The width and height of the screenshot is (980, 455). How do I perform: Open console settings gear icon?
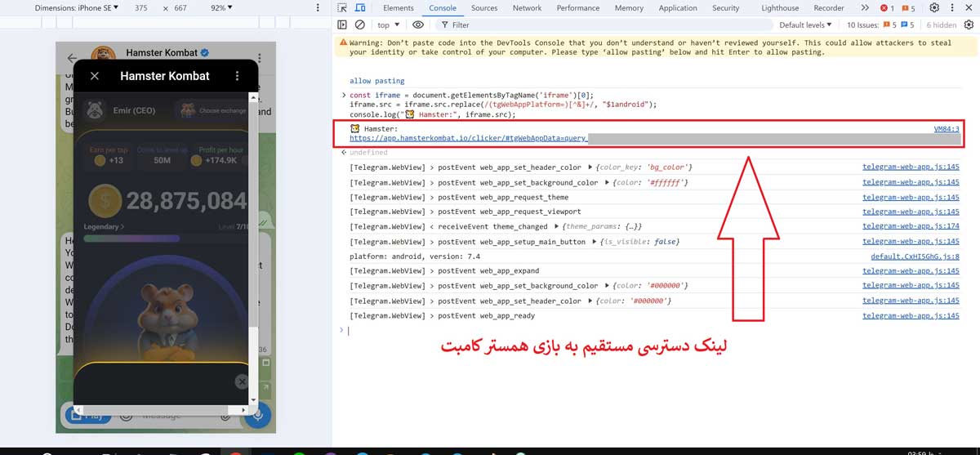pos(969,25)
